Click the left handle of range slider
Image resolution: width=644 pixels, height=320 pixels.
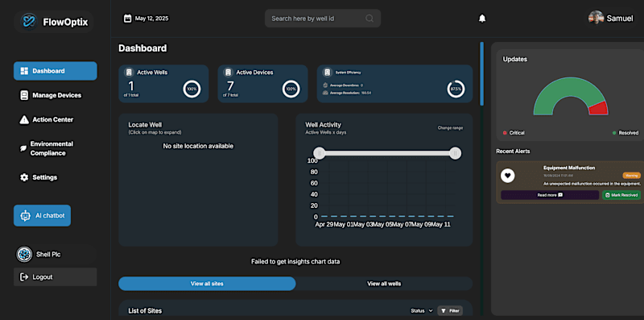point(320,153)
